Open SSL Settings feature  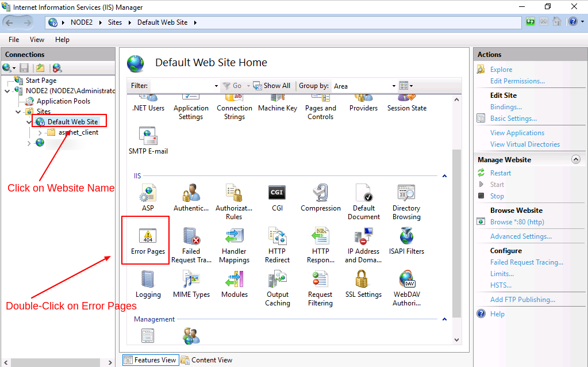coord(363,284)
